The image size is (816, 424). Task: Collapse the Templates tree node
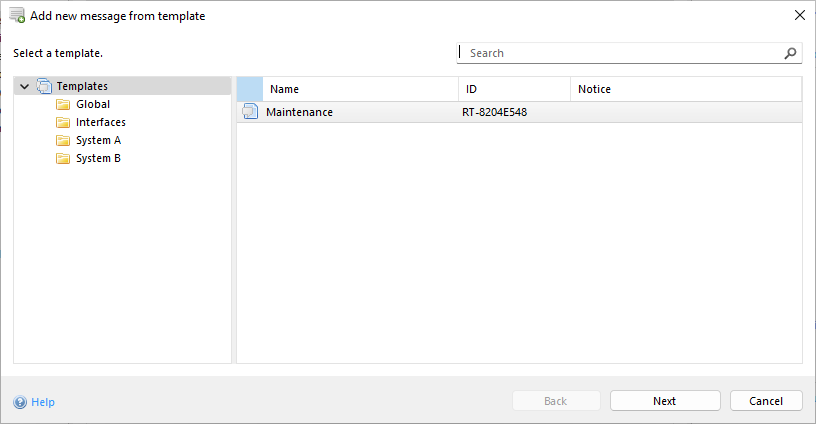click(24, 87)
